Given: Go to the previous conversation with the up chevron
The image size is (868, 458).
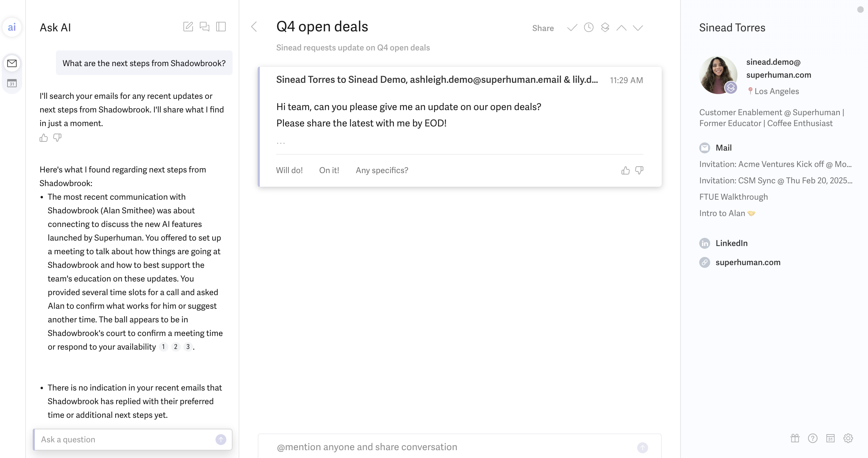Looking at the screenshot, I should coord(622,28).
